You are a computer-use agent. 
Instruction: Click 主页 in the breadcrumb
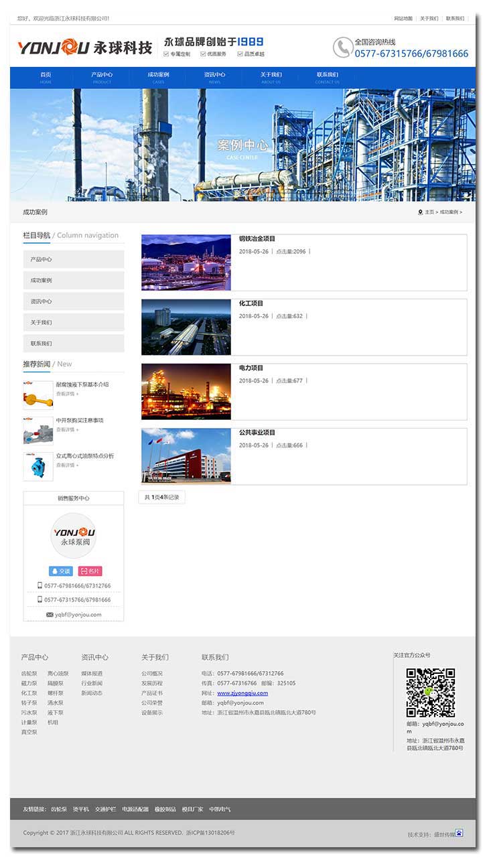coord(429,212)
